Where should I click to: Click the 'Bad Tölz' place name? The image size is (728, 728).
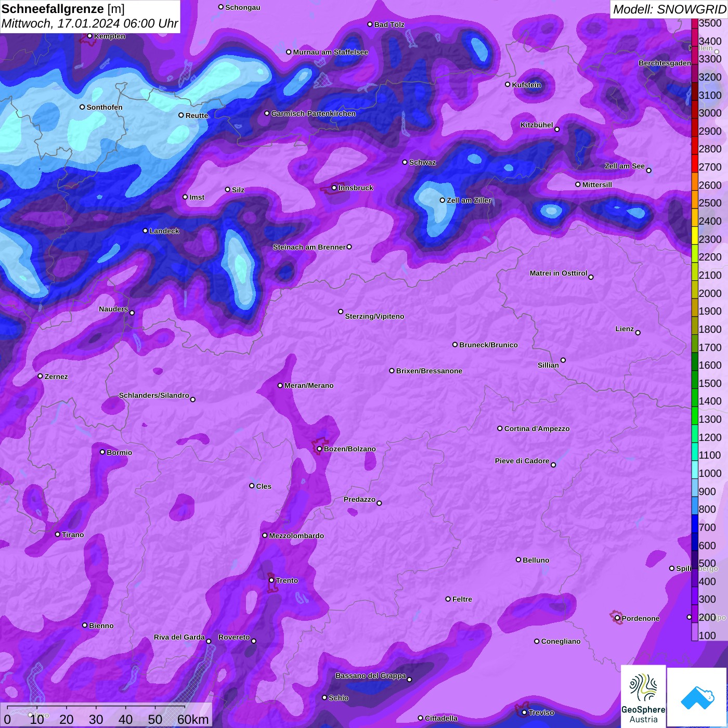[389, 24]
